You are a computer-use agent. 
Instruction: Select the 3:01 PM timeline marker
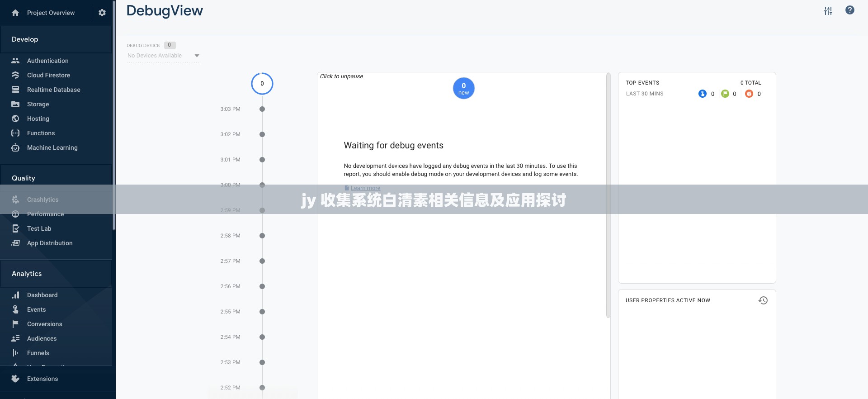coord(262,160)
